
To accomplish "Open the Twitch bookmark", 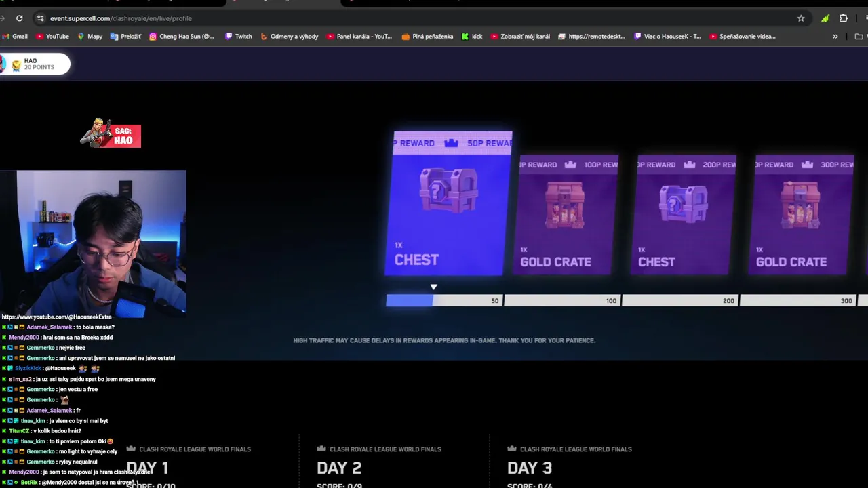I will [x=239, y=37].
